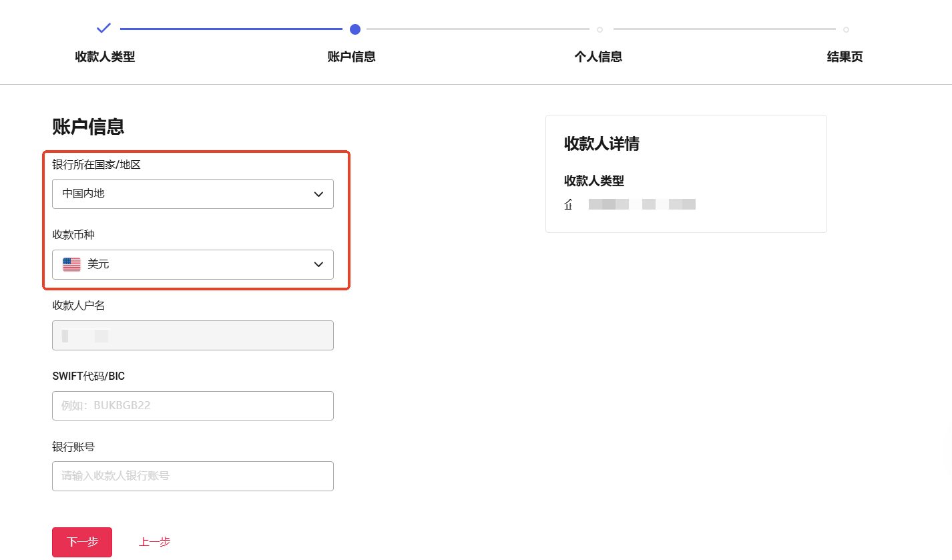Image resolution: width=952 pixels, height=560 pixels.
Task: Click the blue 账户信息 step dot
Action: pos(355,29)
